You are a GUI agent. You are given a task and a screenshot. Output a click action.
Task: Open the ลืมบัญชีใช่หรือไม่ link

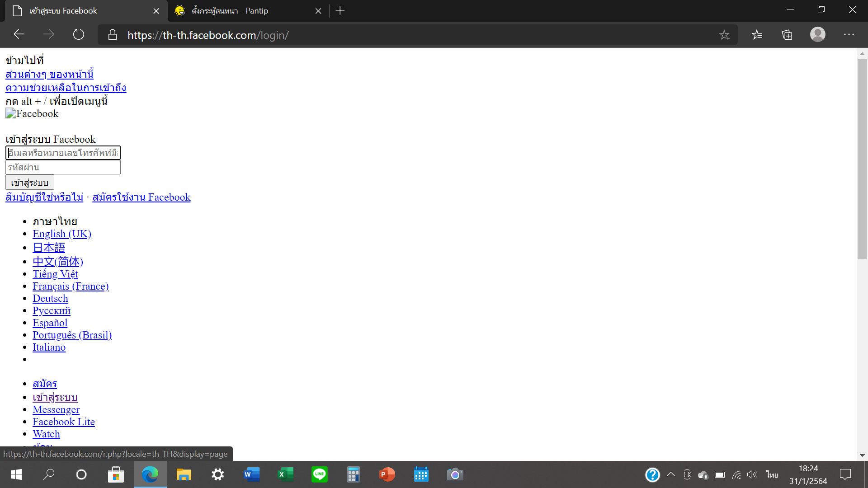click(44, 197)
